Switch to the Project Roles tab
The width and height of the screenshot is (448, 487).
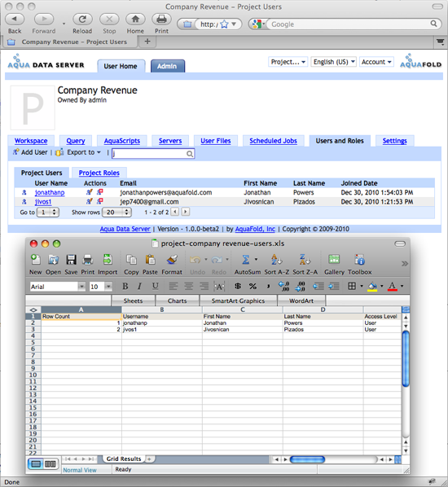pyautogui.click(x=99, y=173)
